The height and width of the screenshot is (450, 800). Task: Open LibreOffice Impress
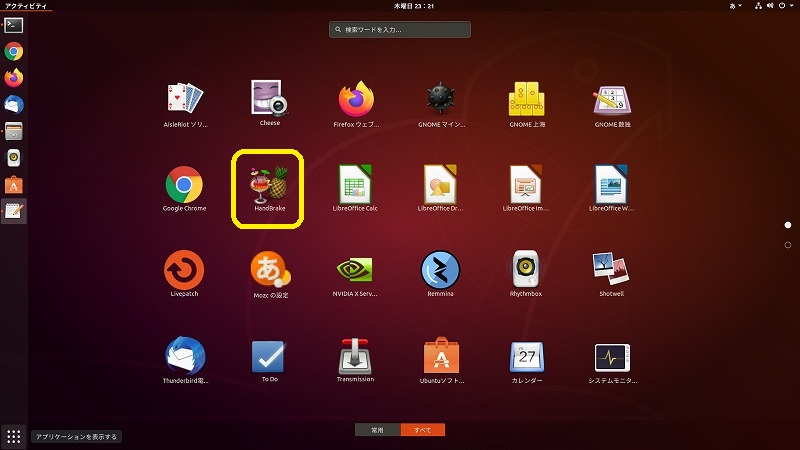click(x=526, y=189)
